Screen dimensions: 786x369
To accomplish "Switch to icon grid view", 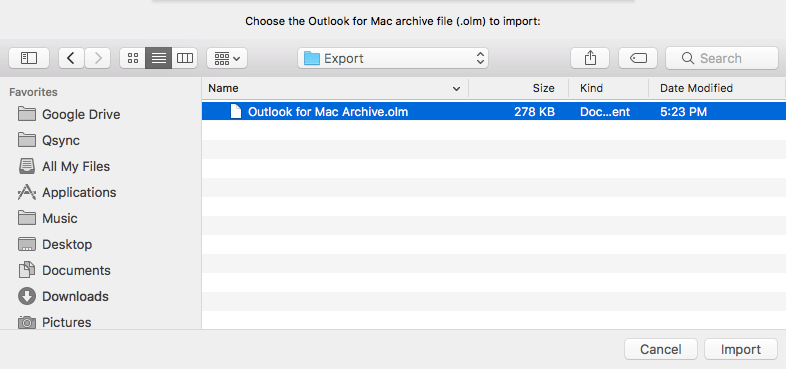I will 133,58.
